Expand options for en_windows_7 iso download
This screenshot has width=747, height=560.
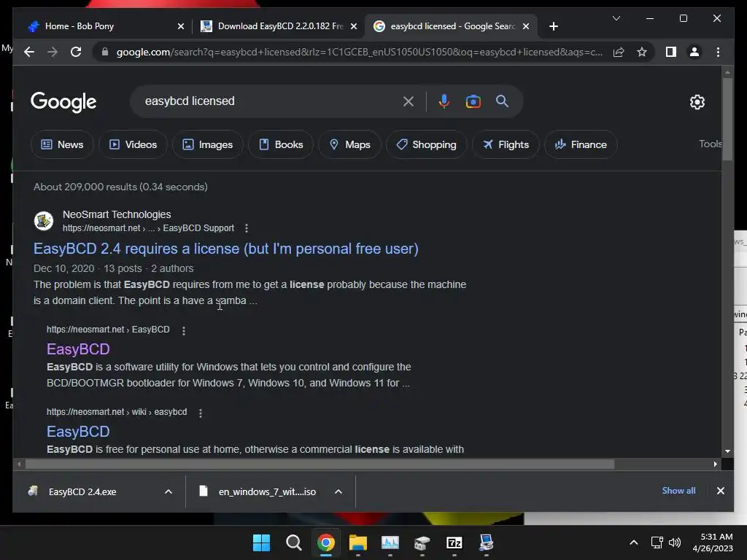(x=338, y=491)
